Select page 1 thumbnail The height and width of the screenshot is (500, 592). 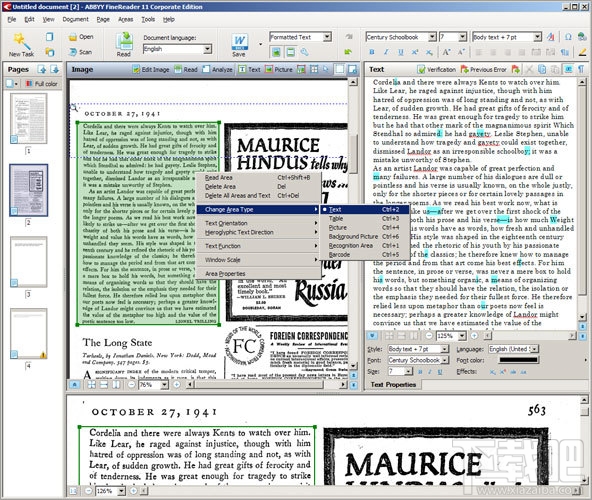tap(29, 119)
